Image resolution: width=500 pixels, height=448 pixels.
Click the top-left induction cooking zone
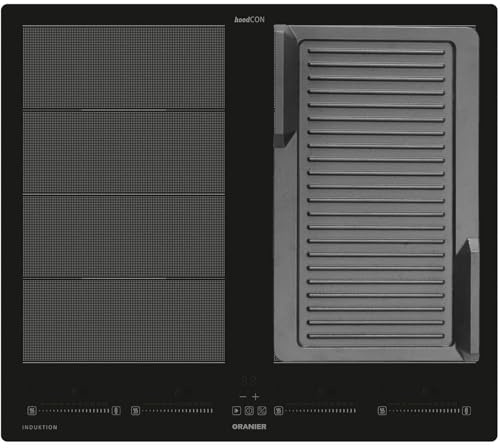point(124,68)
